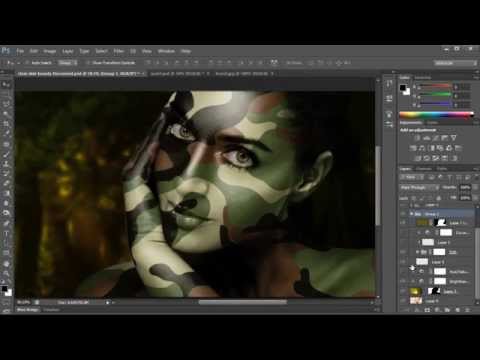Toggle Show Transform Controls checkbox
Image resolution: width=480 pixels, height=360 pixels.
88,63
